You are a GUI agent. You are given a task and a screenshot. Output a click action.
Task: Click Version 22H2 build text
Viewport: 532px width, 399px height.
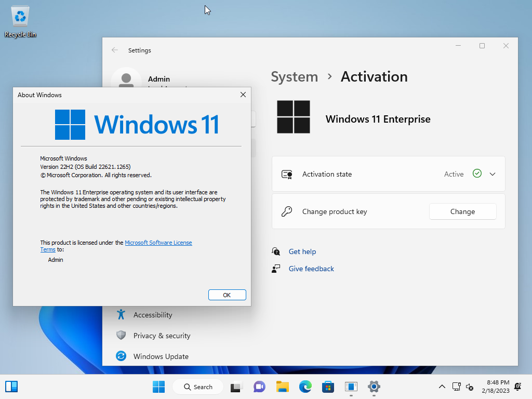tap(85, 167)
